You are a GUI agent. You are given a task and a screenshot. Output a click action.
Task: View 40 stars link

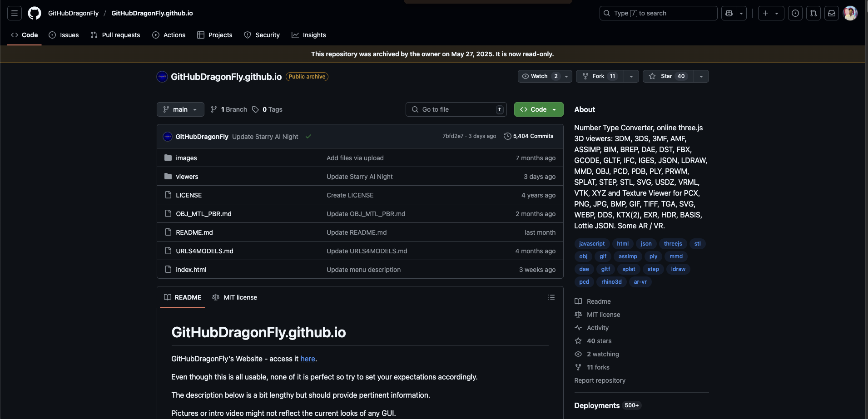pos(593,341)
